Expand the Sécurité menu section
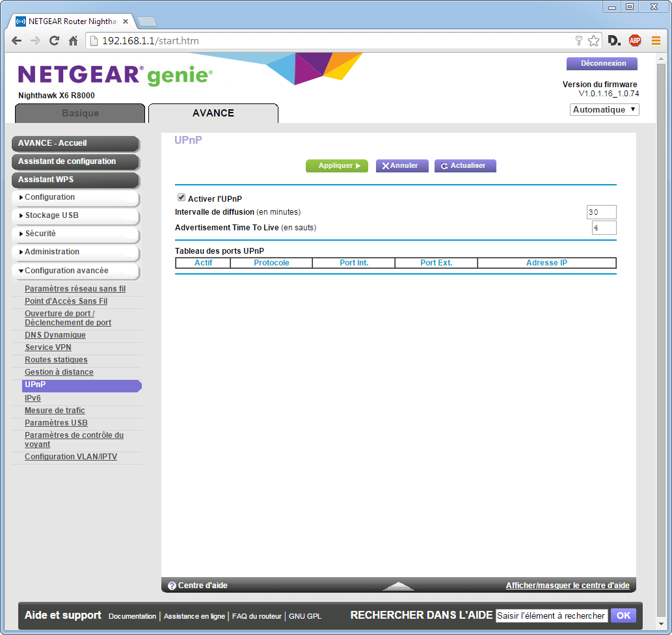The image size is (672, 635). click(x=75, y=234)
